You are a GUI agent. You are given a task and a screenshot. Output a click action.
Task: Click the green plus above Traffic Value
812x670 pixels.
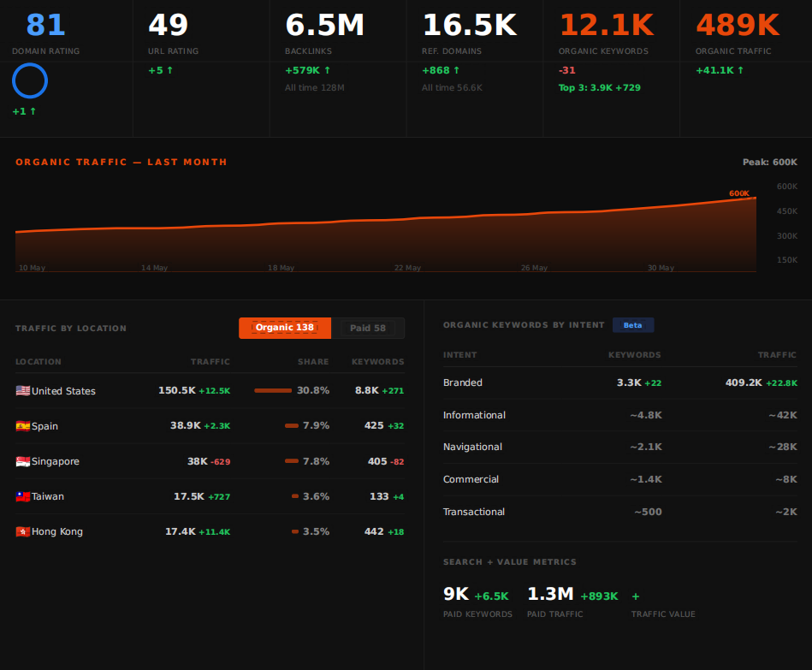pos(636,596)
